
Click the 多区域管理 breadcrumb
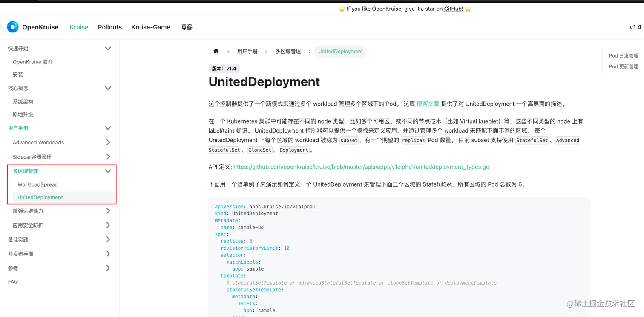pos(288,51)
